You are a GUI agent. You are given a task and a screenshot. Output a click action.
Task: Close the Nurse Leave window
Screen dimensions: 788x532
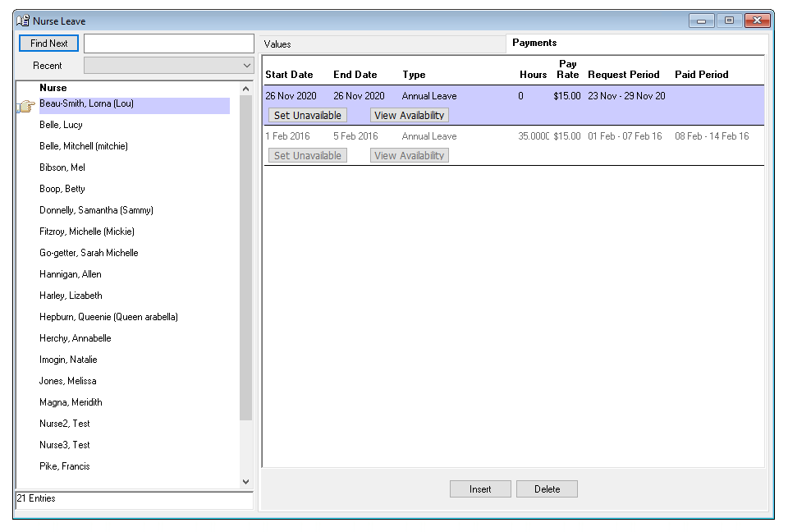[x=758, y=21]
